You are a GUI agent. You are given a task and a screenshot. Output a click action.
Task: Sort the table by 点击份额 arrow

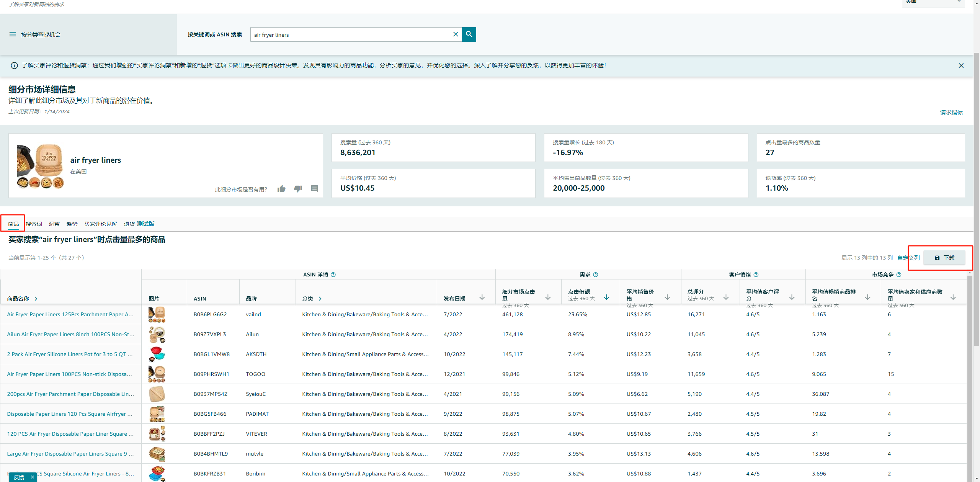(x=606, y=297)
